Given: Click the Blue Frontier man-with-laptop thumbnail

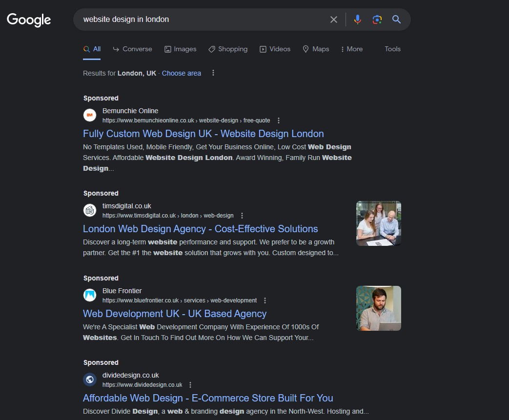Looking at the screenshot, I should tap(379, 308).
